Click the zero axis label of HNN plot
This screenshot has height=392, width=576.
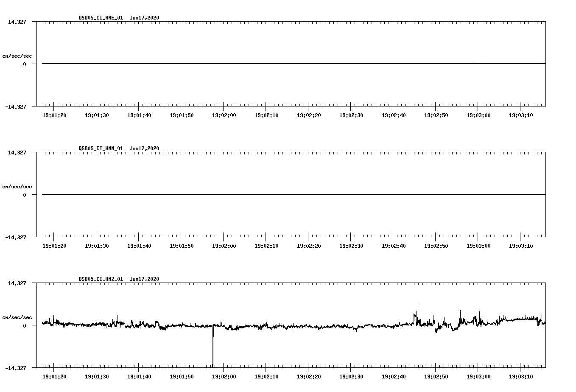point(25,195)
